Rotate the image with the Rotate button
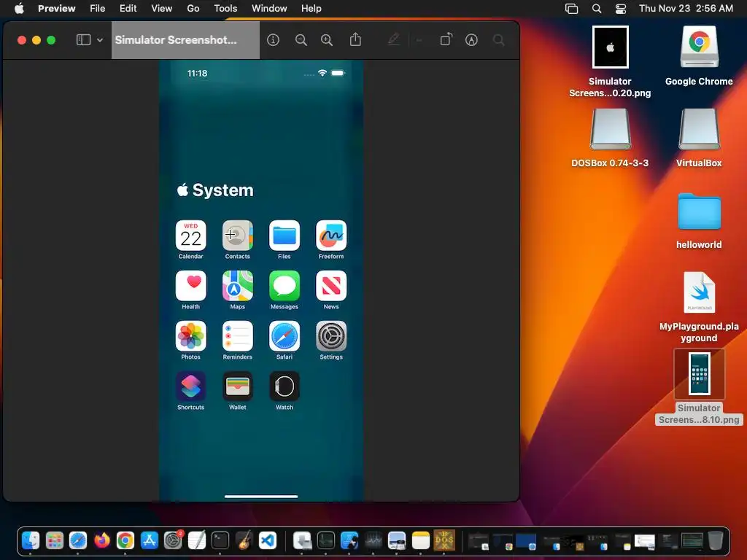Image resolution: width=747 pixels, height=560 pixels. (x=446, y=39)
